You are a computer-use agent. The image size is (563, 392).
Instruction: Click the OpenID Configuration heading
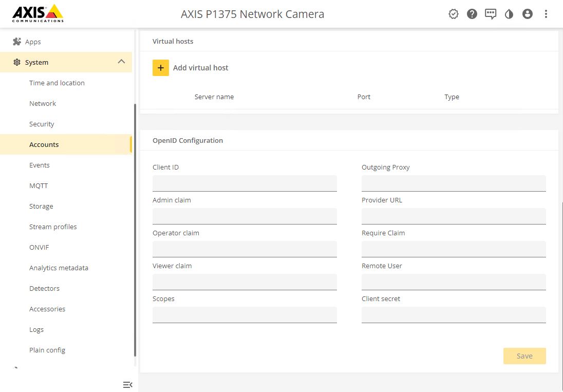[188, 140]
